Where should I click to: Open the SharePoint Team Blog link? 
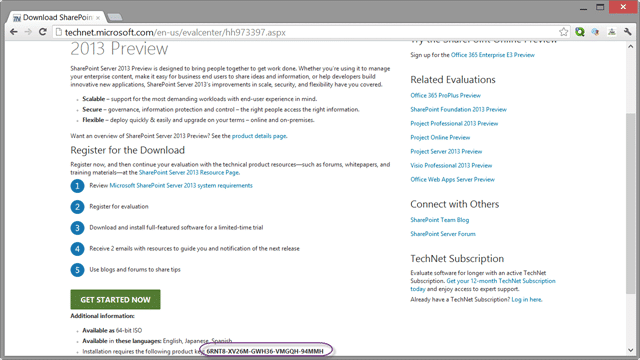[440, 220]
